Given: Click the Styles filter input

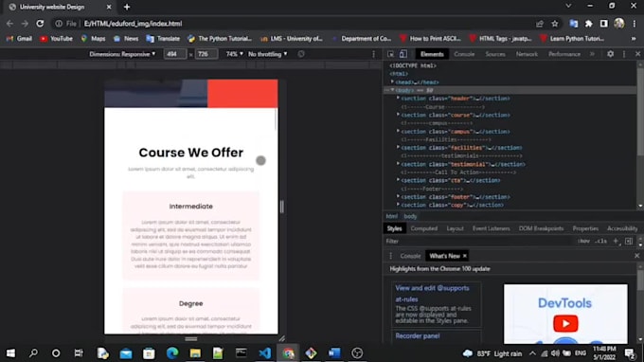Looking at the screenshot, I should (478, 242).
